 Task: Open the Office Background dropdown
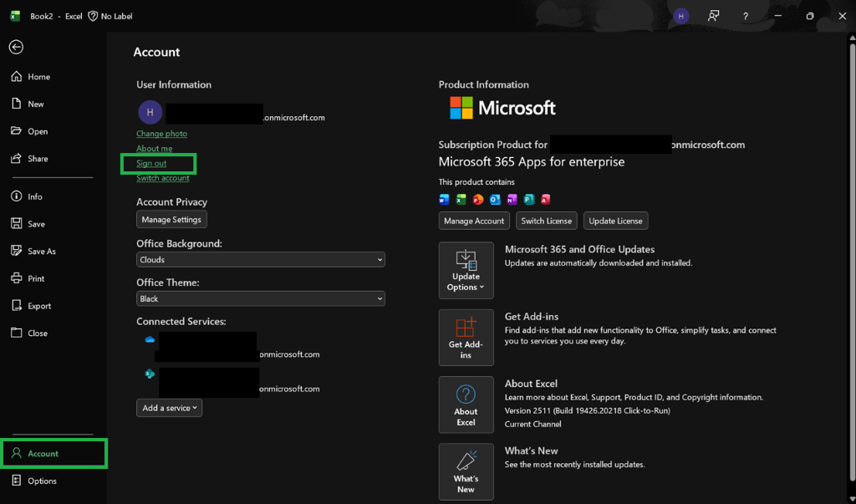[x=261, y=260]
